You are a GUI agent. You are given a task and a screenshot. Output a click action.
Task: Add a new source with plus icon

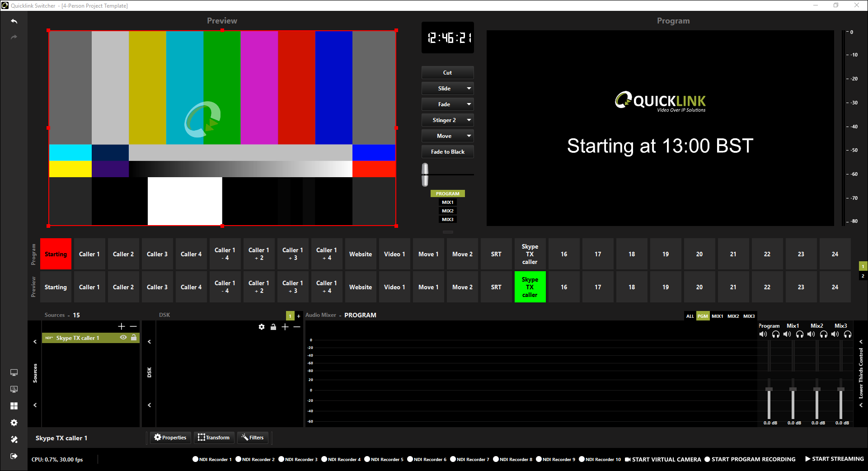(121, 326)
